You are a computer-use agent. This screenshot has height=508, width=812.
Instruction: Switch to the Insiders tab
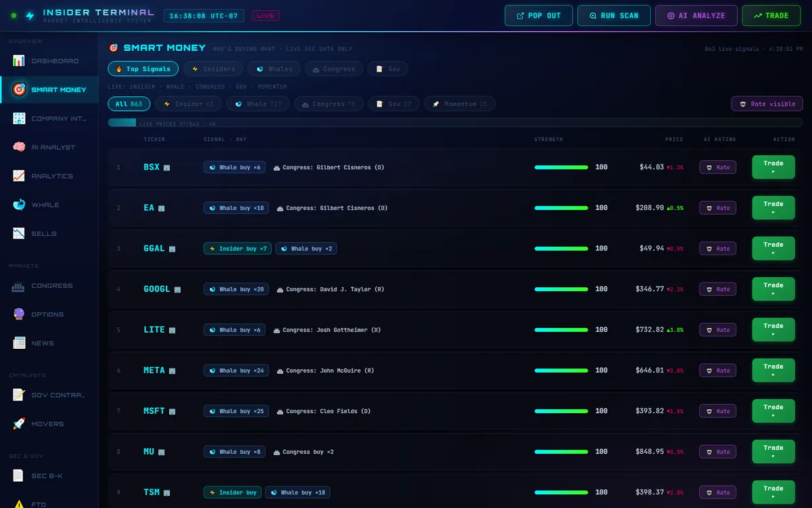click(213, 69)
